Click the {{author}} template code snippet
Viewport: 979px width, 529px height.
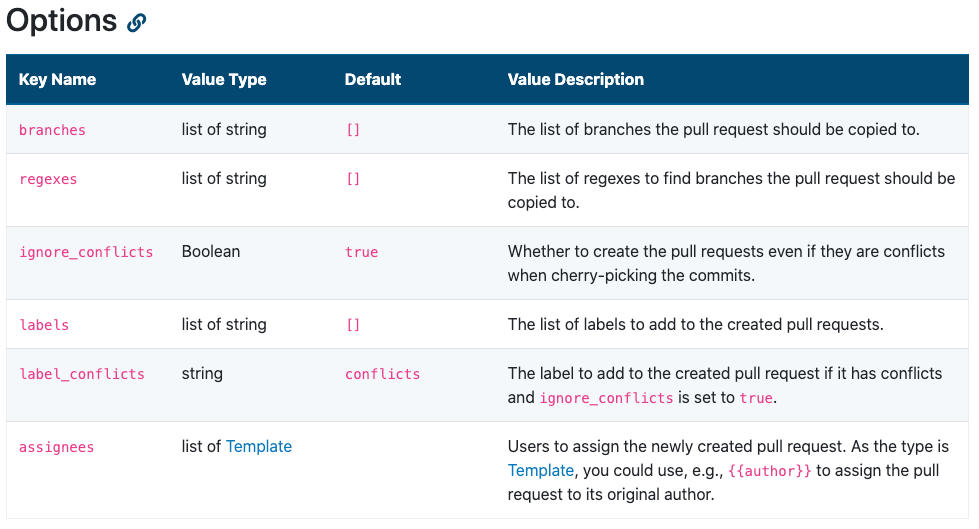pyautogui.click(x=770, y=471)
